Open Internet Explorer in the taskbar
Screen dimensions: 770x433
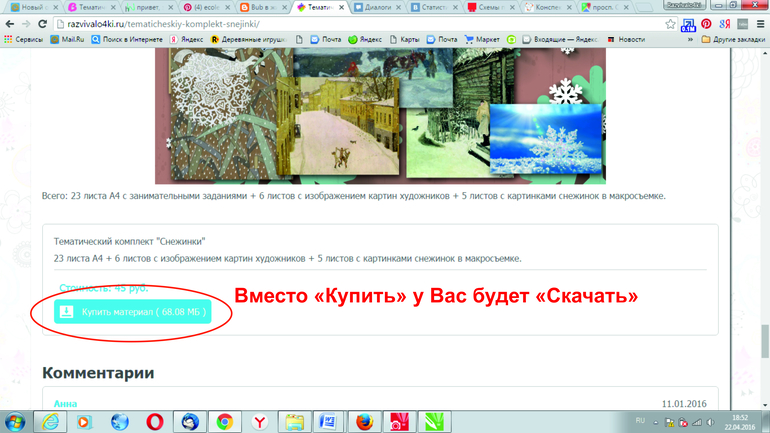pos(50,421)
